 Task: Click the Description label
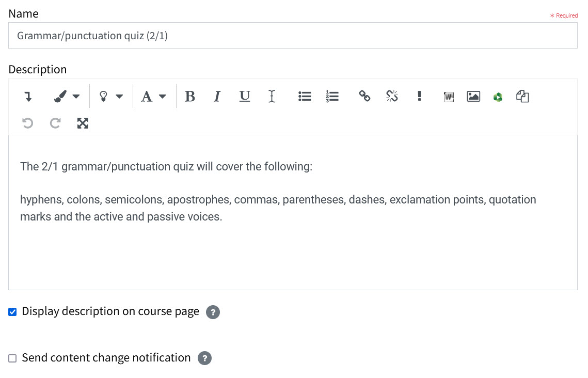tap(38, 69)
